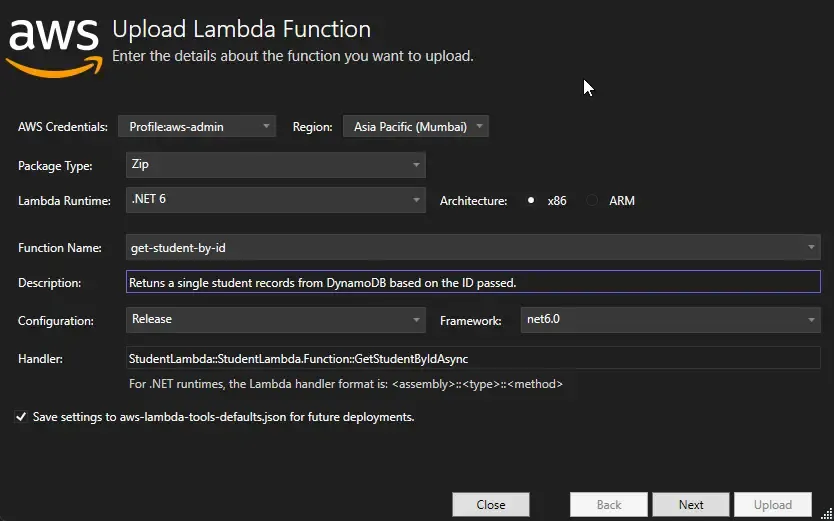
Task: Click the Back button
Action: point(609,505)
